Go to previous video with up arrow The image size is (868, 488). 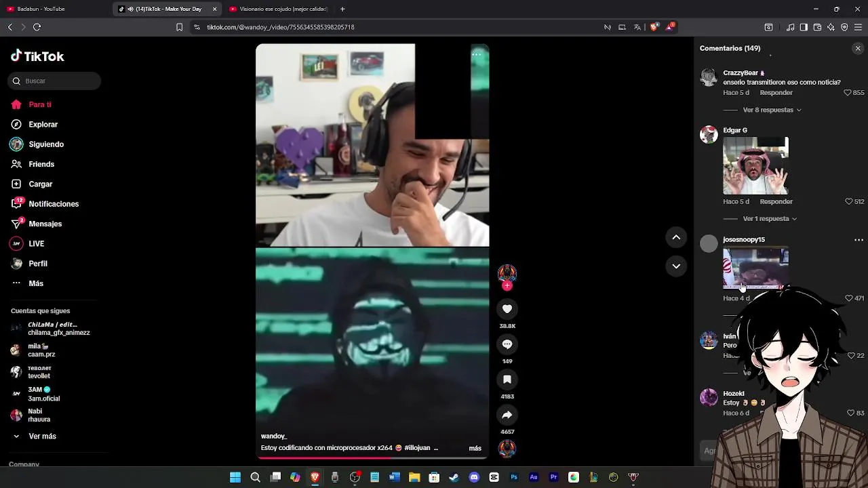click(x=676, y=237)
